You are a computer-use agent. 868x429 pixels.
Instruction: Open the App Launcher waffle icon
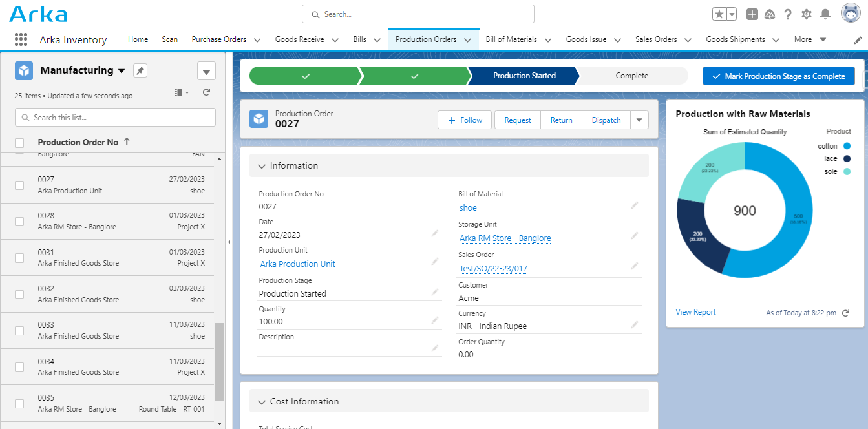[x=20, y=39]
